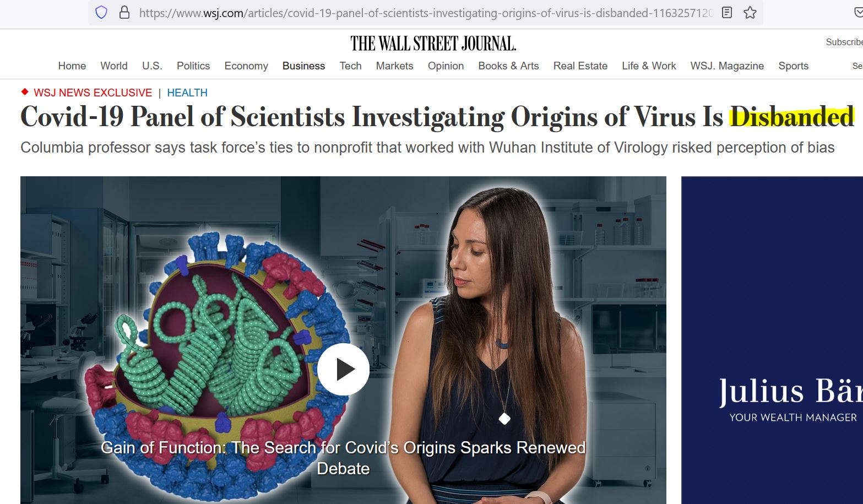Click the Subscribe link
The image size is (863, 504).
(844, 42)
